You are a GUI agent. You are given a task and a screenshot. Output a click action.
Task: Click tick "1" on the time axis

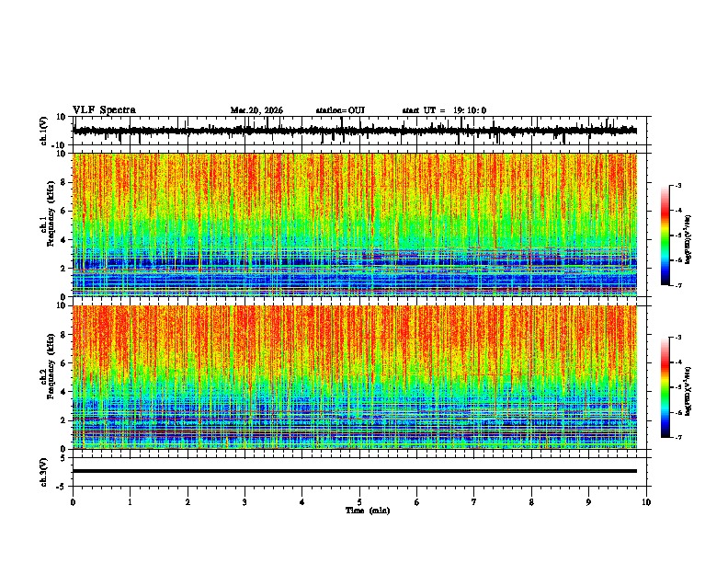(130, 501)
